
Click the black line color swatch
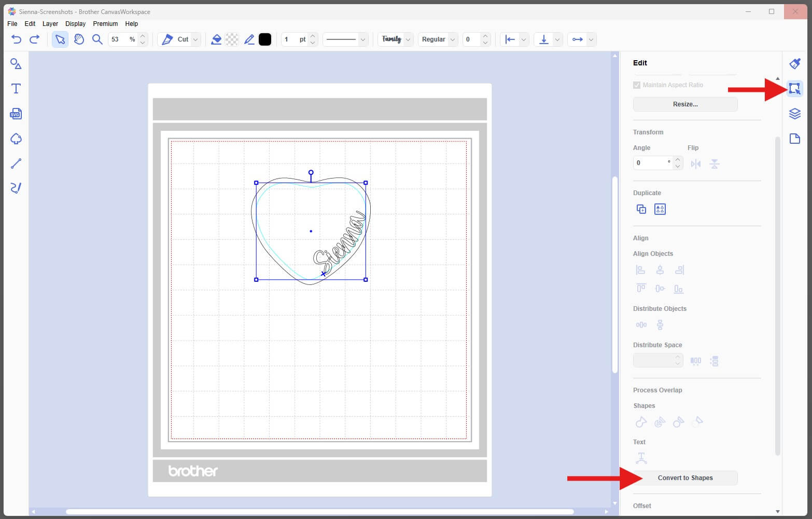[265, 39]
